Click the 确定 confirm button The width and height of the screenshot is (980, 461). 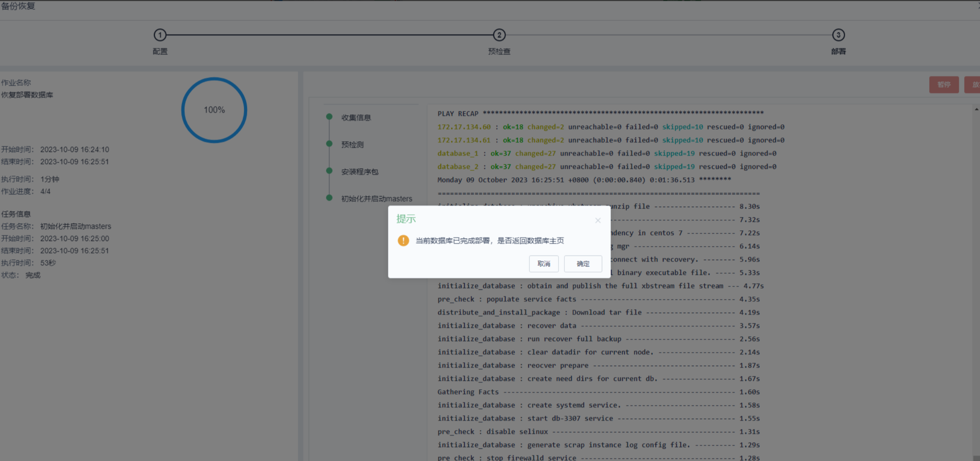[583, 264]
